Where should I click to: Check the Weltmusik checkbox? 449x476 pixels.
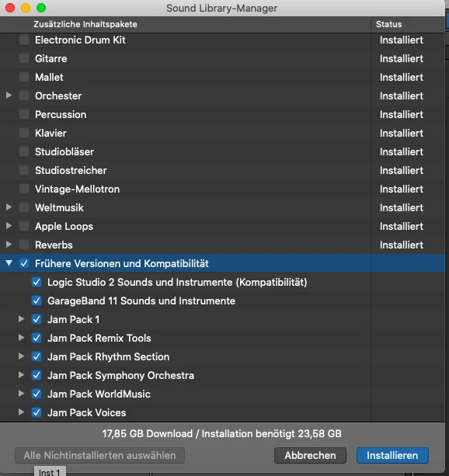coord(24,207)
